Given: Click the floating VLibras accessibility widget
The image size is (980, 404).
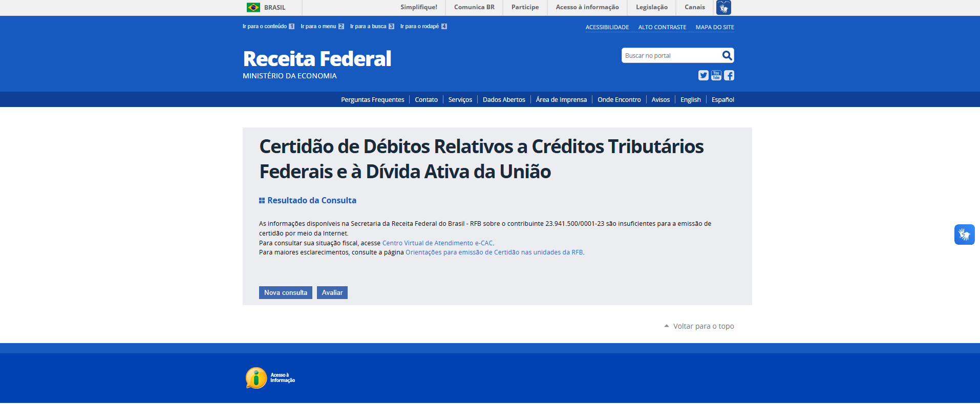Looking at the screenshot, I should pyautogui.click(x=964, y=235).
